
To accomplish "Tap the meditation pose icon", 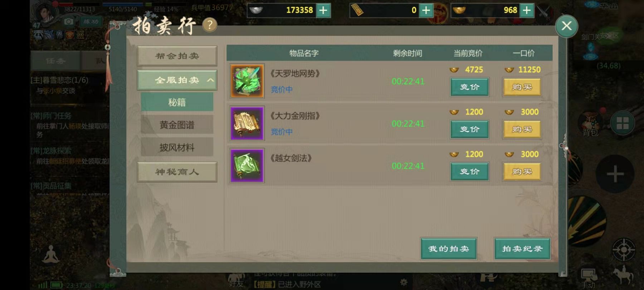I will (x=51, y=255).
